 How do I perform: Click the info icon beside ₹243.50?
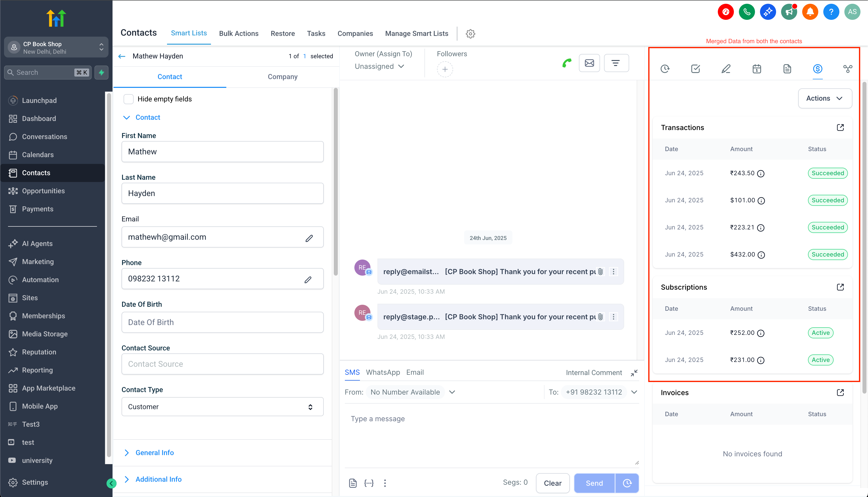761,174
